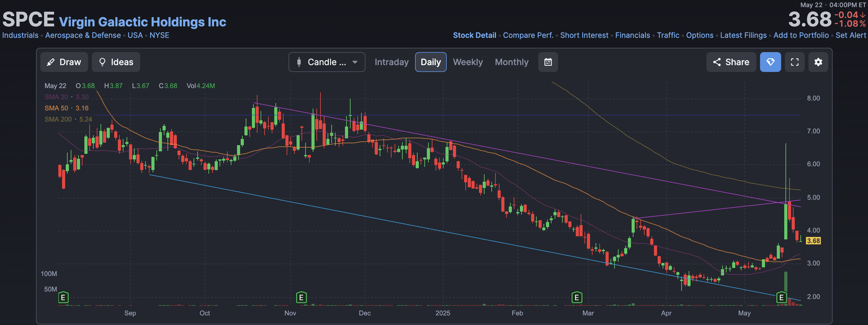
Task: Click the Vol 4.24M value
Action: click(200, 86)
